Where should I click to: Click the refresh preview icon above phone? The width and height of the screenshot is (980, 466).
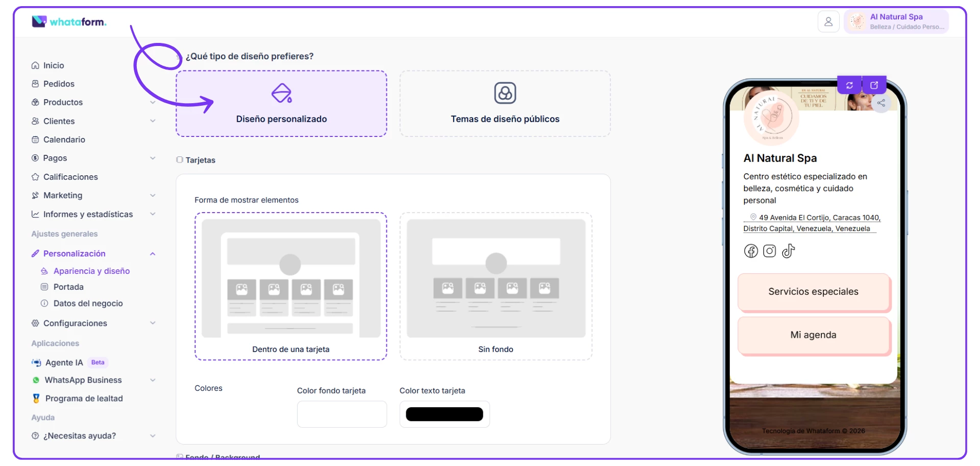(x=849, y=85)
